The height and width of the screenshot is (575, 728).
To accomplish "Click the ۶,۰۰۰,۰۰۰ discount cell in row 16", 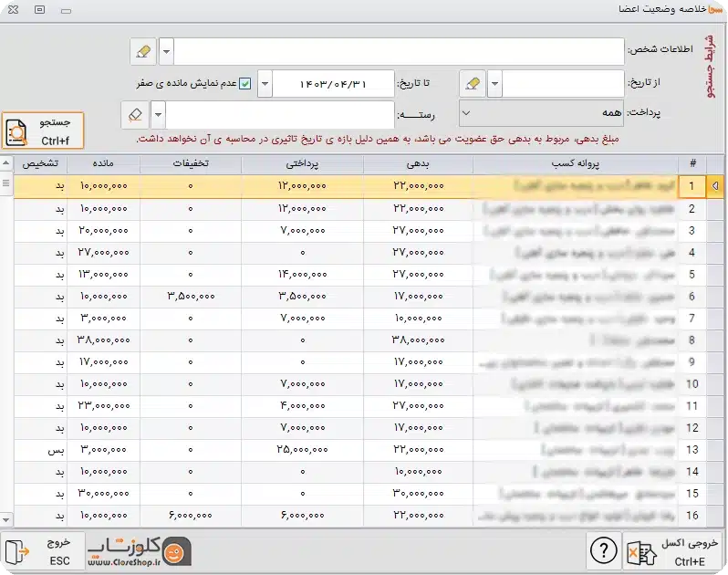I will 191,516.
